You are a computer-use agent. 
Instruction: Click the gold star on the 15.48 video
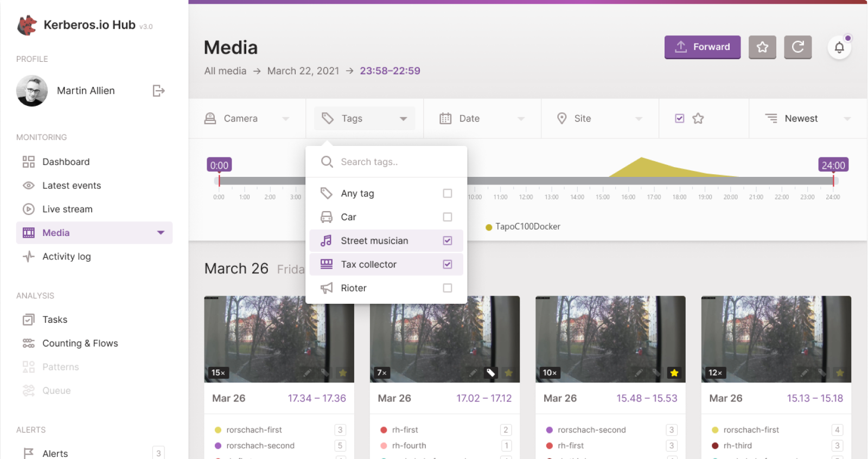click(674, 373)
